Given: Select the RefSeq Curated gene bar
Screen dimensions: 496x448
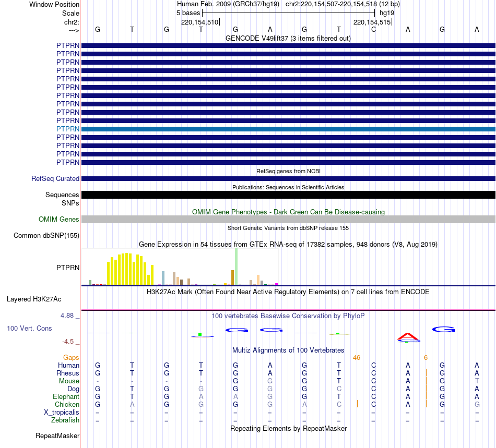Looking at the screenshot, I should pos(288,178).
